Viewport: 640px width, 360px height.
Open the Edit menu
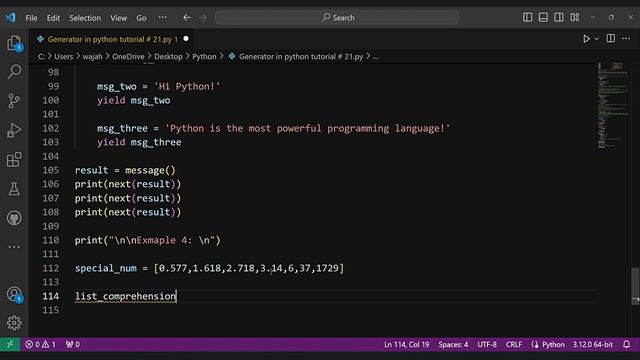(53, 18)
